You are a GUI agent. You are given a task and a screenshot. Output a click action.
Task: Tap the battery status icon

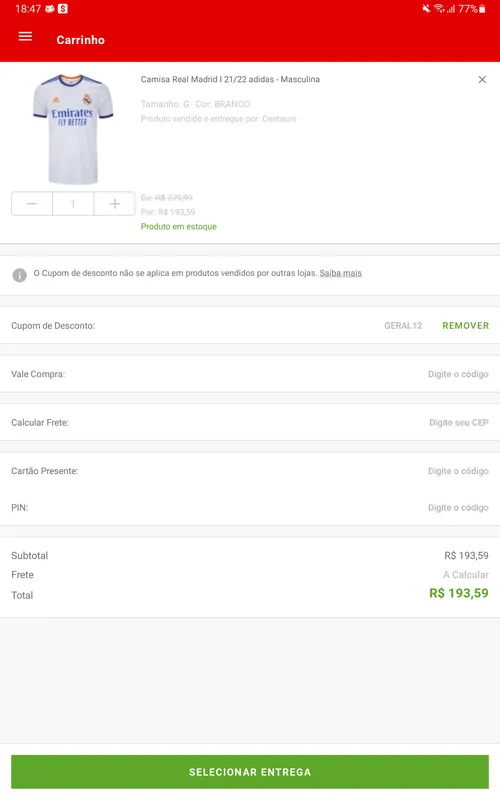click(x=482, y=9)
